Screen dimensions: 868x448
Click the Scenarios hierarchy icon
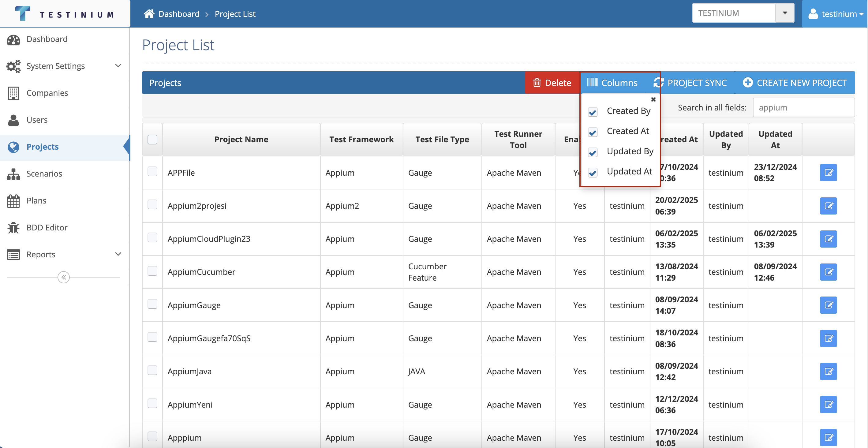click(13, 174)
